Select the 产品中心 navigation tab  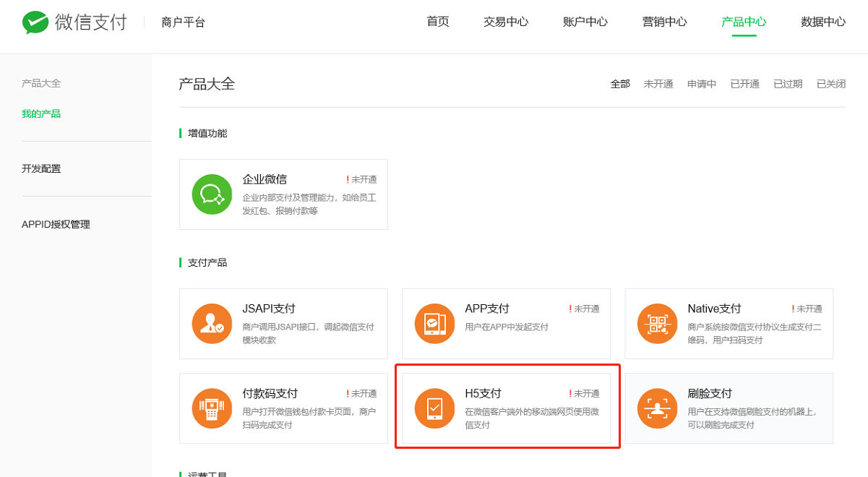click(x=744, y=22)
